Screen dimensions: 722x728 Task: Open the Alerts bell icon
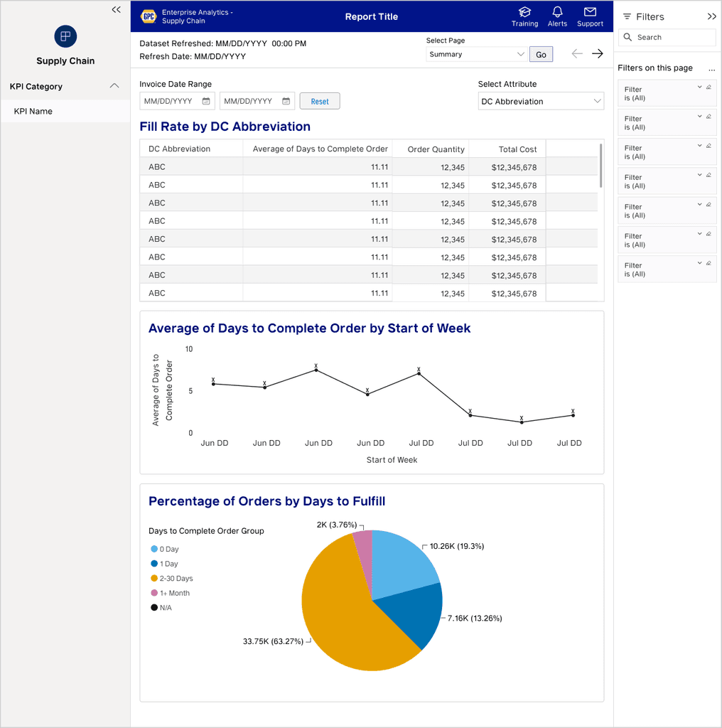point(557,12)
